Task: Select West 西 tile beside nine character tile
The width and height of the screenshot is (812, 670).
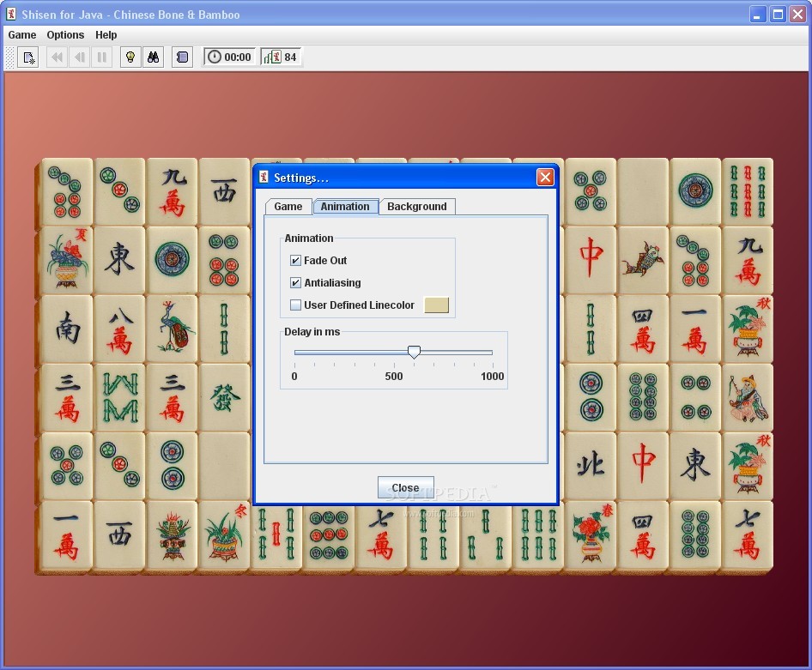Action: point(224,191)
